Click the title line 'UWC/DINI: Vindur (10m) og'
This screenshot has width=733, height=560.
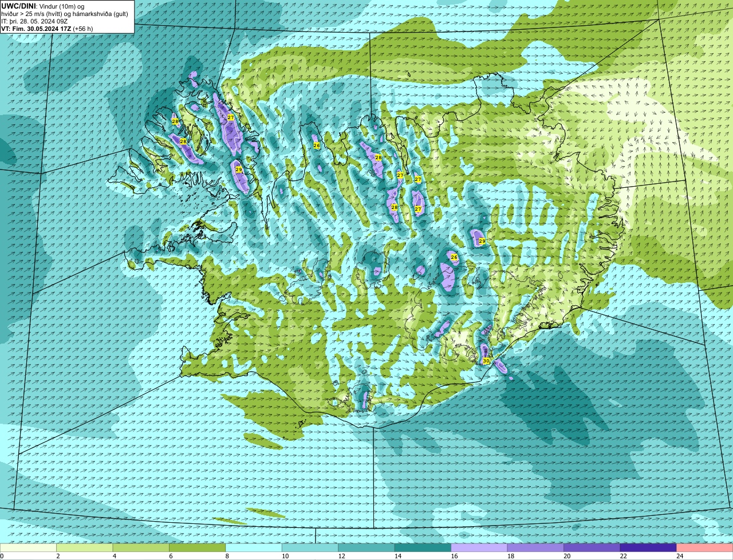[x=43, y=6]
